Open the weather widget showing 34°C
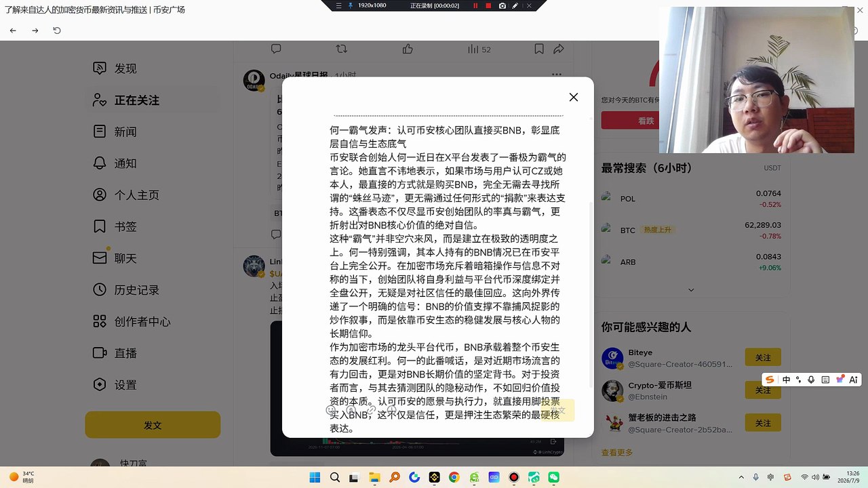The width and height of the screenshot is (868, 488). point(22,477)
